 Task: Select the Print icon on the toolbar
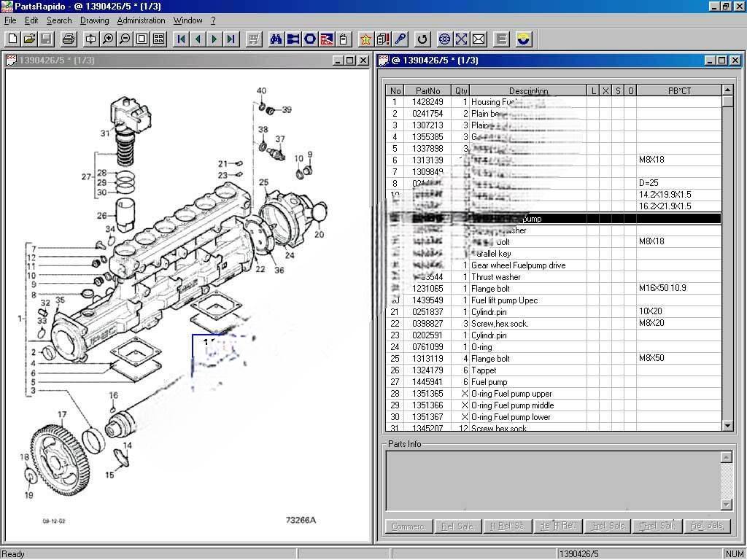[x=69, y=39]
